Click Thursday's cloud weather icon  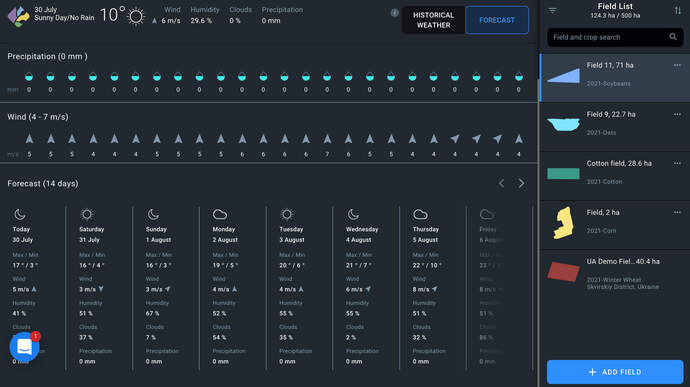(x=420, y=214)
